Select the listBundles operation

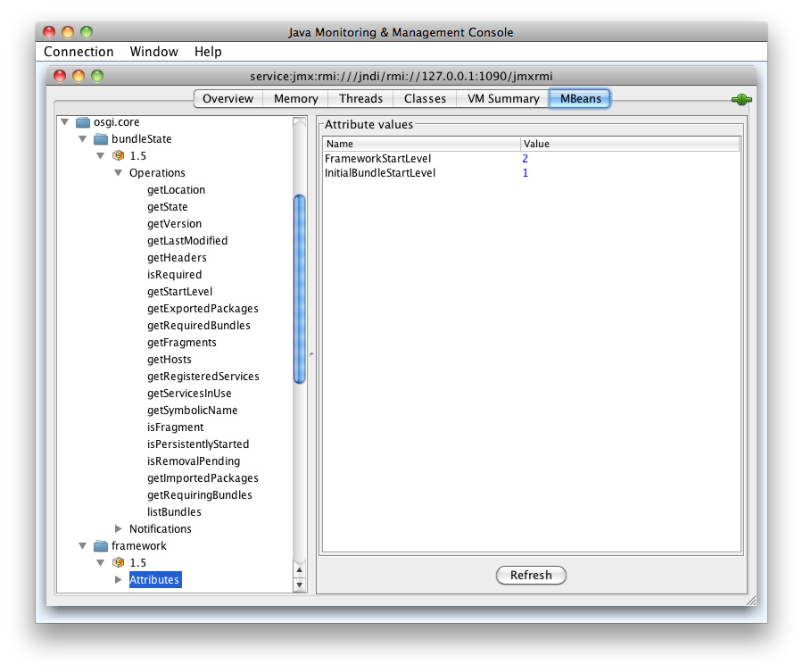(174, 511)
